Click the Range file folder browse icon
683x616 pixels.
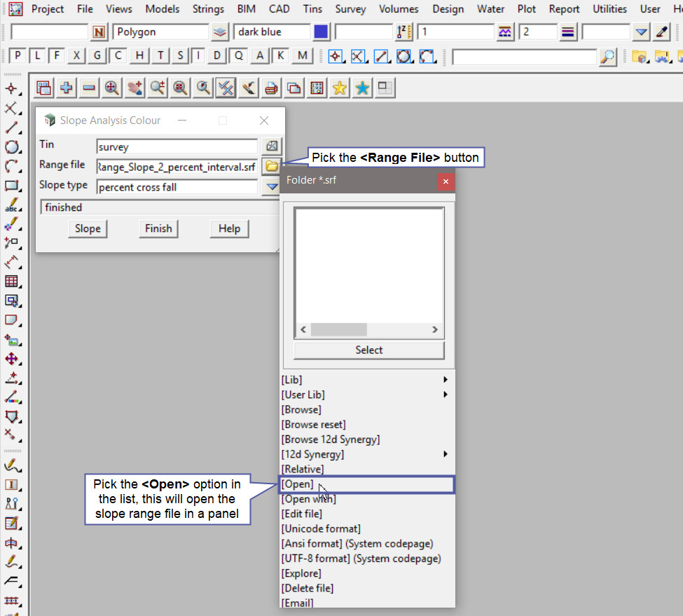[x=270, y=166]
